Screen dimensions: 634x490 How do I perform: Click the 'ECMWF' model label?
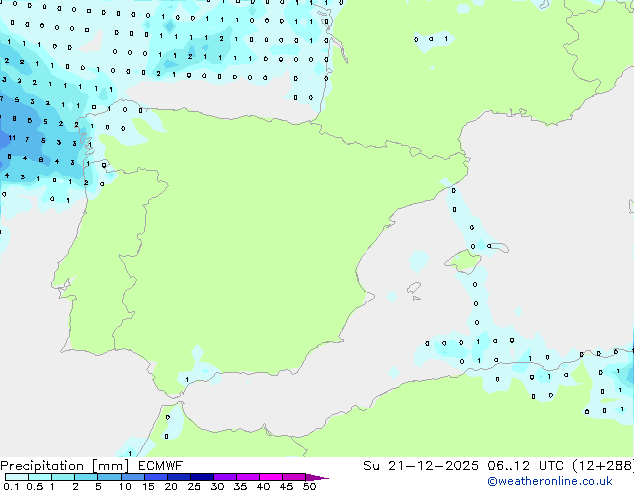click(x=161, y=466)
